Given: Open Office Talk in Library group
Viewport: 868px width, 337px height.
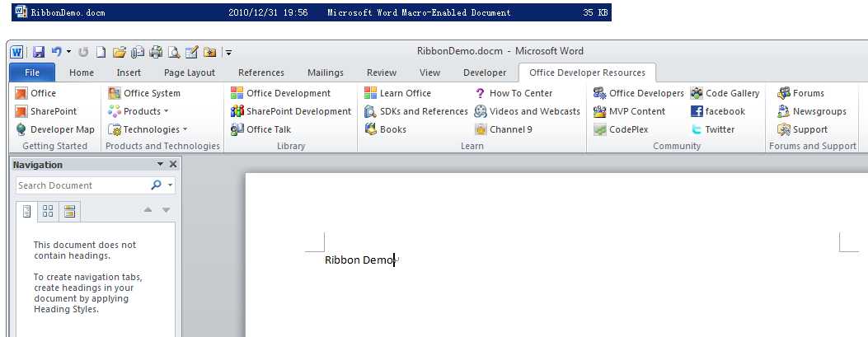Looking at the screenshot, I should click(260, 129).
